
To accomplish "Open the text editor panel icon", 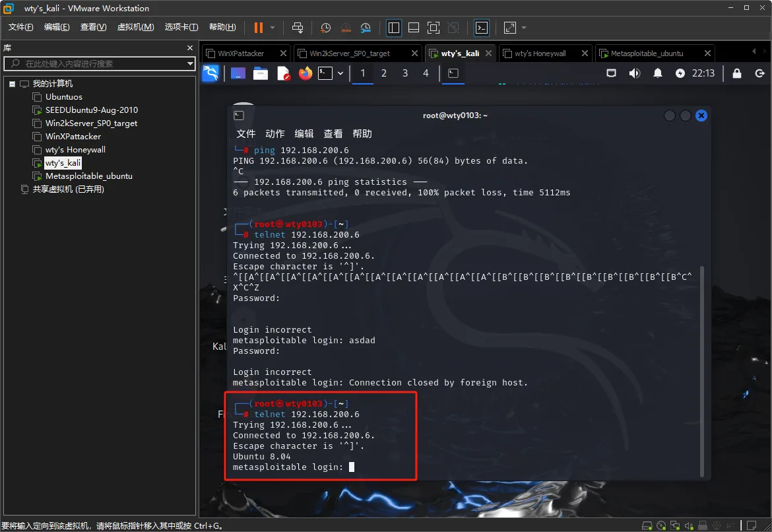I will click(284, 73).
